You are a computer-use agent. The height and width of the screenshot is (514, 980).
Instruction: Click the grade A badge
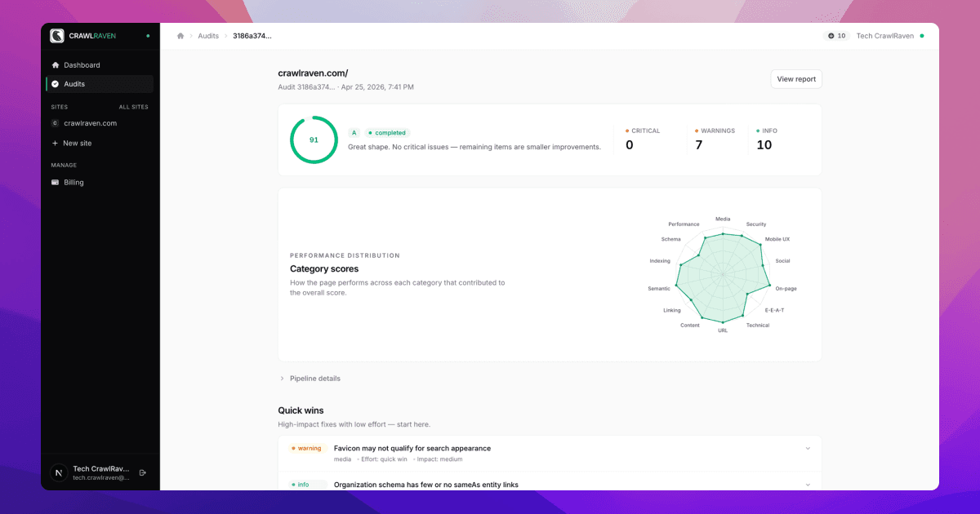tap(354, 132)
